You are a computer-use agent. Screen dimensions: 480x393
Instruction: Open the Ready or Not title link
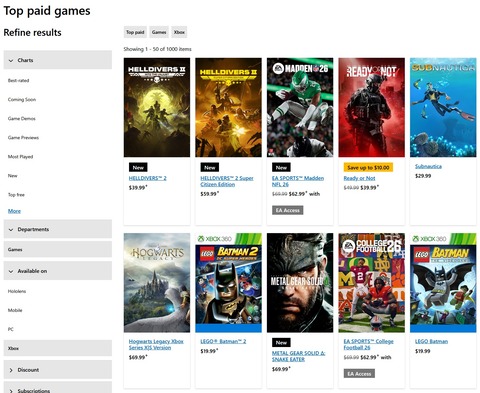pos(359,178)
